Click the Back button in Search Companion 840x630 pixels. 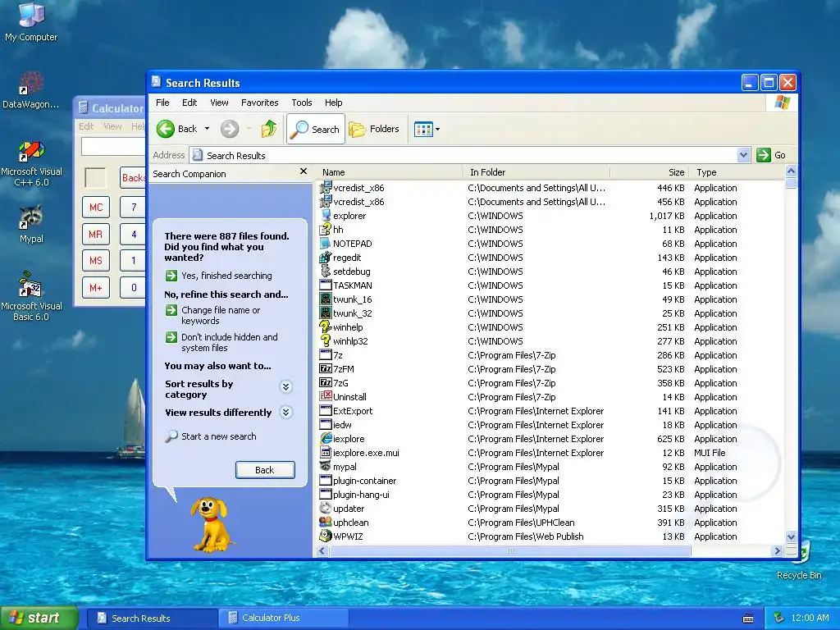(x=265, y=470)
